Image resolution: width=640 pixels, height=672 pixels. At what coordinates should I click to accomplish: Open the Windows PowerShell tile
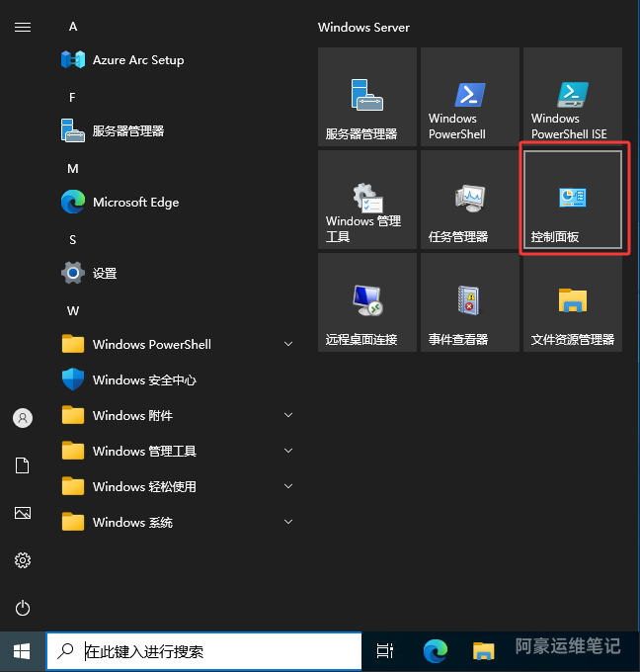pos(470,97)
